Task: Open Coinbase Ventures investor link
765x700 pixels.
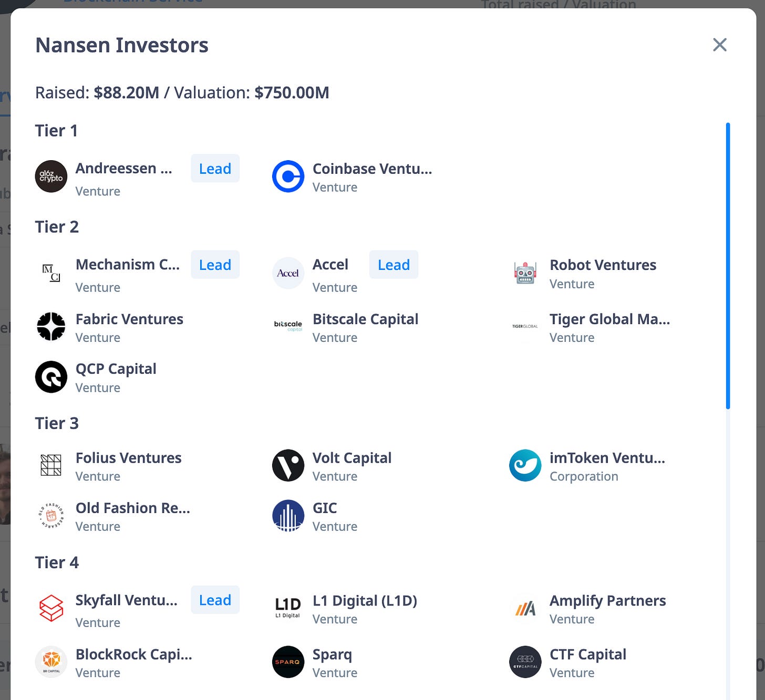Action: tap(372, 169)
